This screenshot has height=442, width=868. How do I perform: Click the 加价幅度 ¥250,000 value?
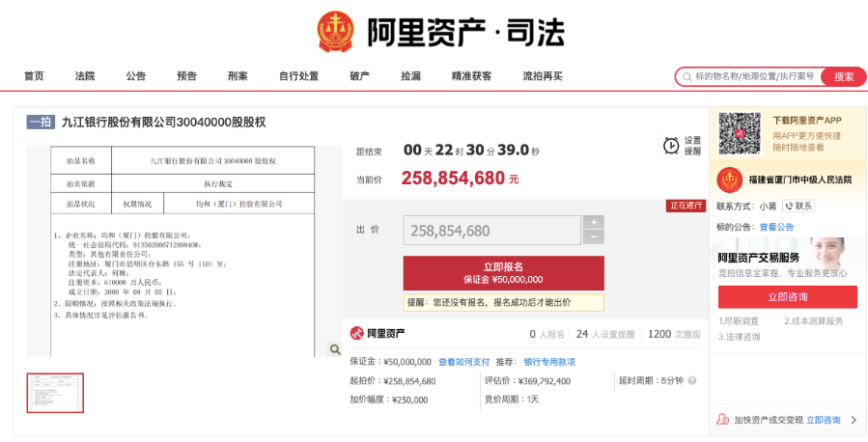pyautogui.click(x=388, y=400)
